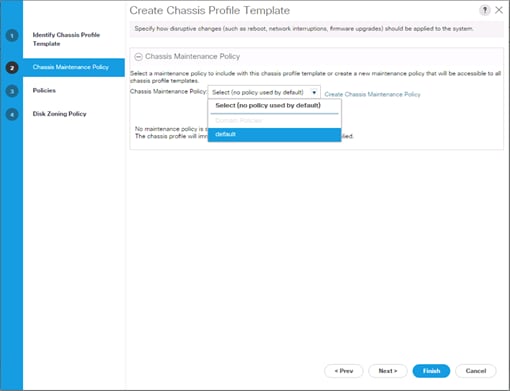Image resolution: width=510 pixels, height=391 pixels.
Task: Click the step 4 circle icon
Action: tap(12, 114)
